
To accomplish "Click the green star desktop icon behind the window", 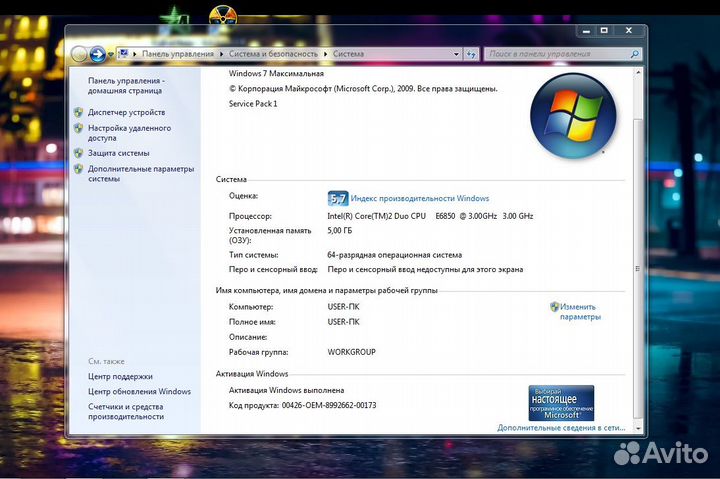I will tap(174, 18).
